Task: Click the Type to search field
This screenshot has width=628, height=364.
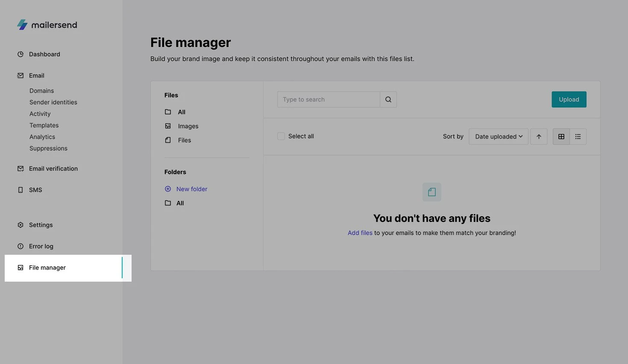Action: tap(328, 99)
